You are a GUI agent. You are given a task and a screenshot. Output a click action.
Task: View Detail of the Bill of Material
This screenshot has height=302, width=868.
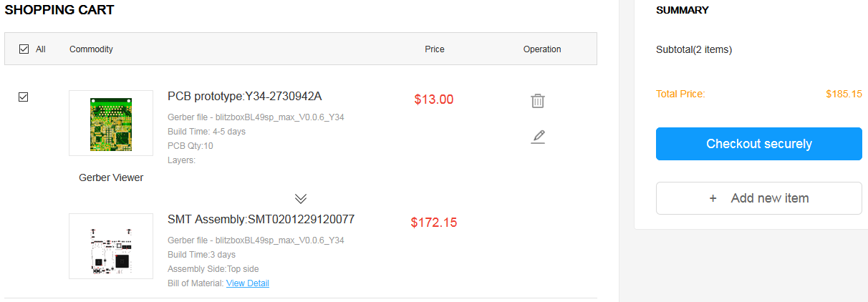click(x=248, y=283)
